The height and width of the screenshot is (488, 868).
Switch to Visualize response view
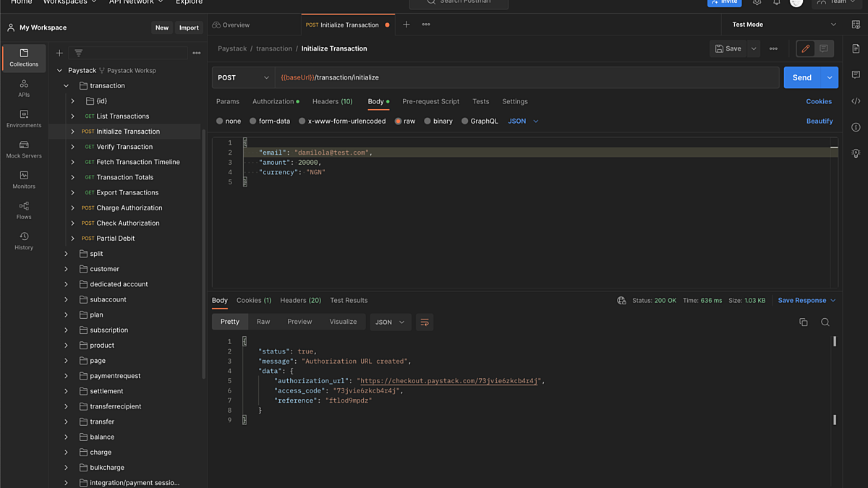click(343, 322)
